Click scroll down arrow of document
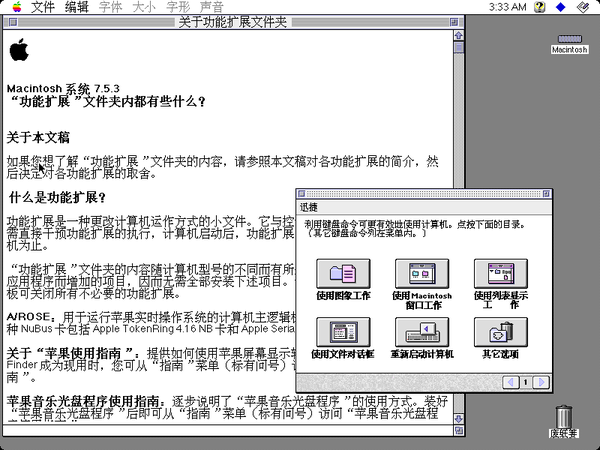The width and height of the screenshot is (600, 450). [458, 419]
